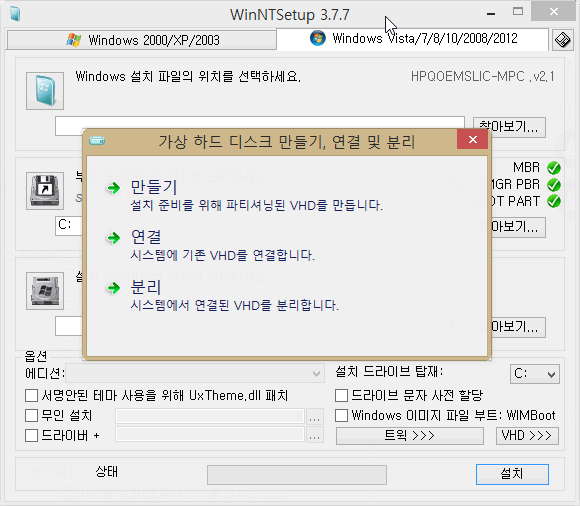
Task: Open the disk/tools icon beside the tabs
Action: [x=562, y=40]
